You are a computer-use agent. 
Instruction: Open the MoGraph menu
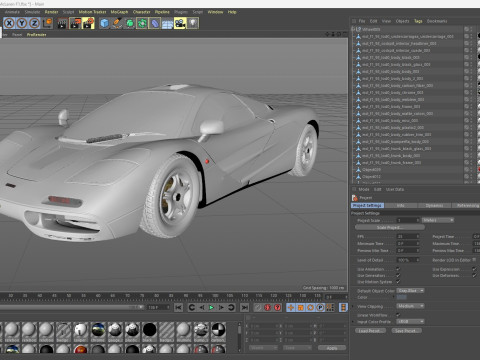(119, 12)
